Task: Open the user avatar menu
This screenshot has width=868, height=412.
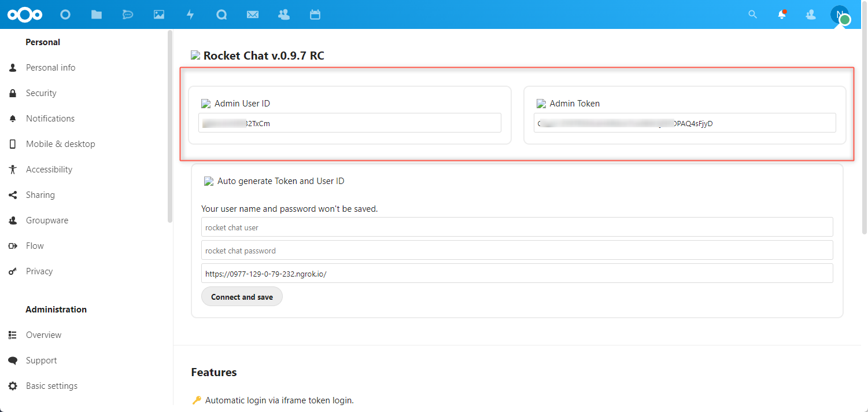Action: tap(840, 15)
